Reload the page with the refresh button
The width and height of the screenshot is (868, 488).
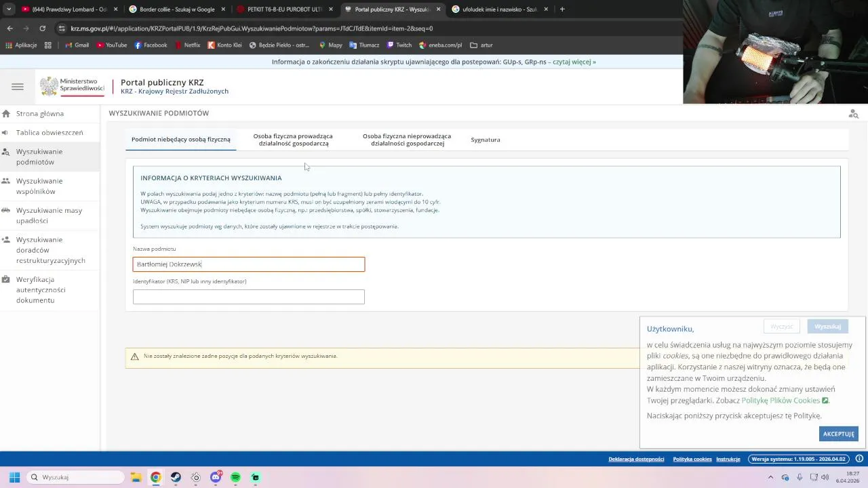[42, 28]
